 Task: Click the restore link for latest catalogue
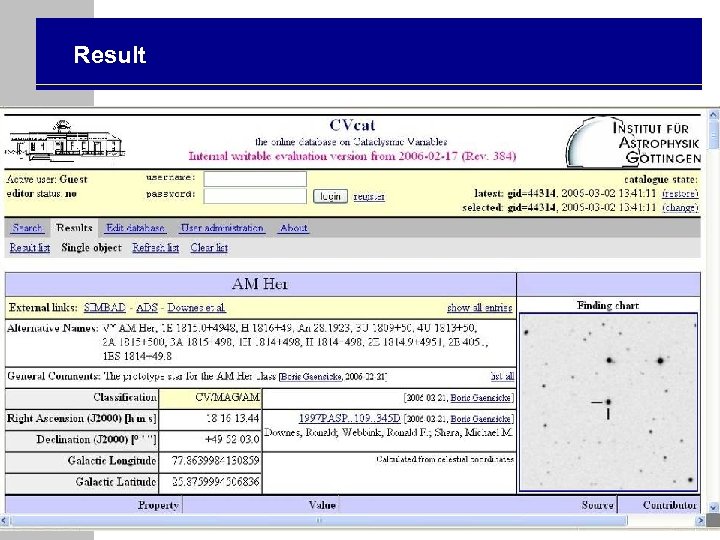point(680,193)
